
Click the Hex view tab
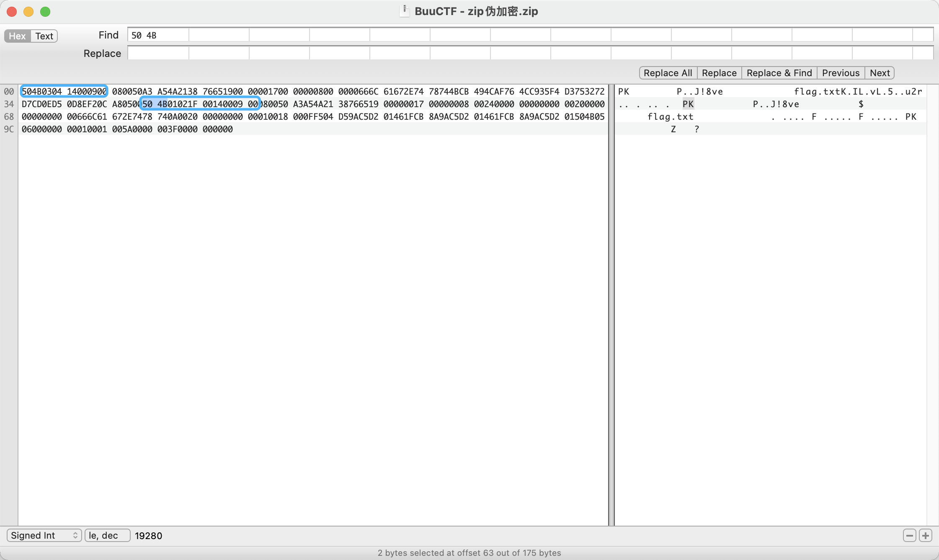click(x=17, y=35)
